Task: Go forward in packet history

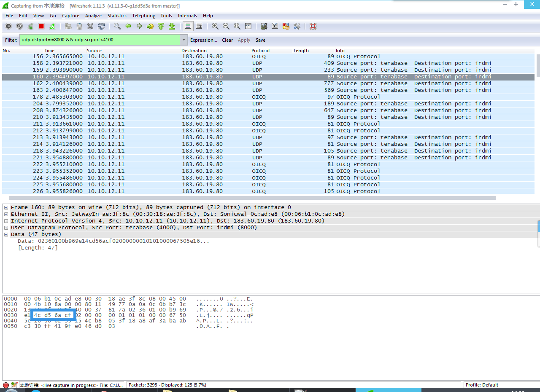Action: tap(139, 26)
